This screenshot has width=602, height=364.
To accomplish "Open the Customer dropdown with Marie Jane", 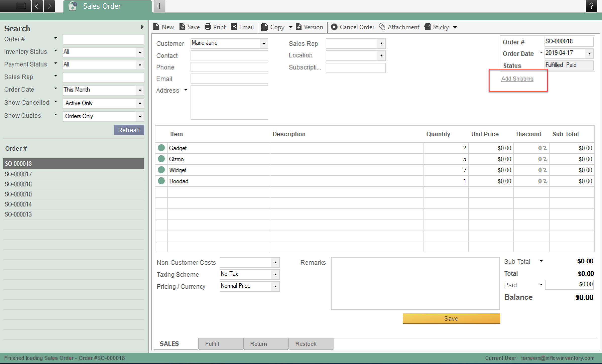I will [264, 44].
